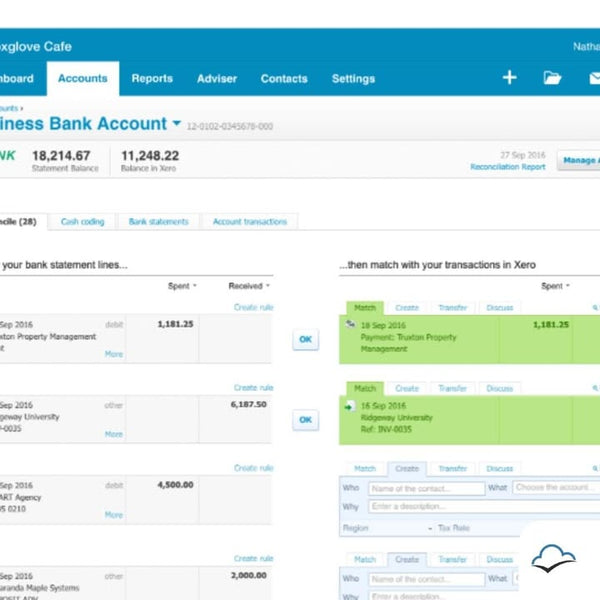This screenshot has height=600, width=600.
Task: Expand the Business Bank Account dropdown arrow
Action: [x=177, y=123]
